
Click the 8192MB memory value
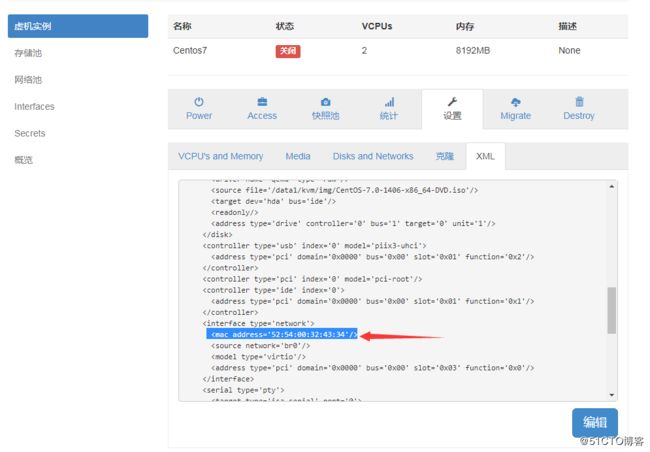coord(473,51)
